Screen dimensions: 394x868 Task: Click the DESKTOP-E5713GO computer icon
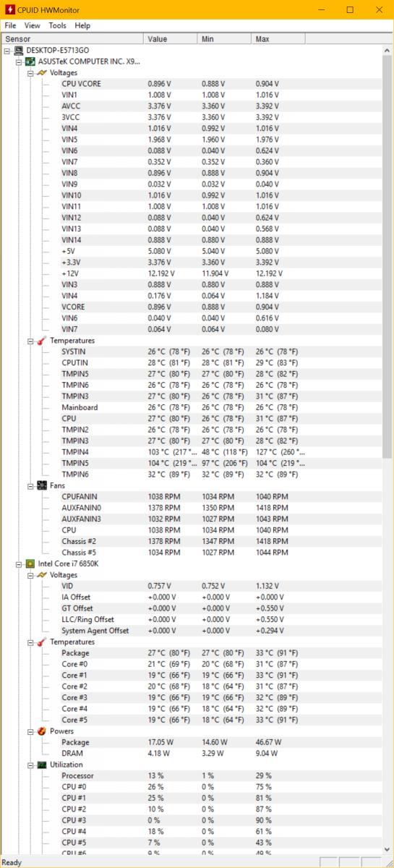coord(19,51)
